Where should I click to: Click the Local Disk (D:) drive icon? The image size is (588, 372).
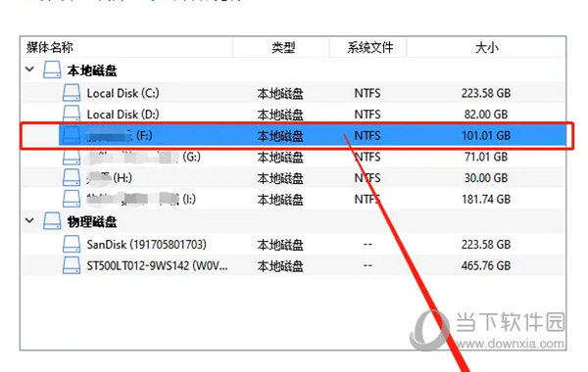point(72,114)
